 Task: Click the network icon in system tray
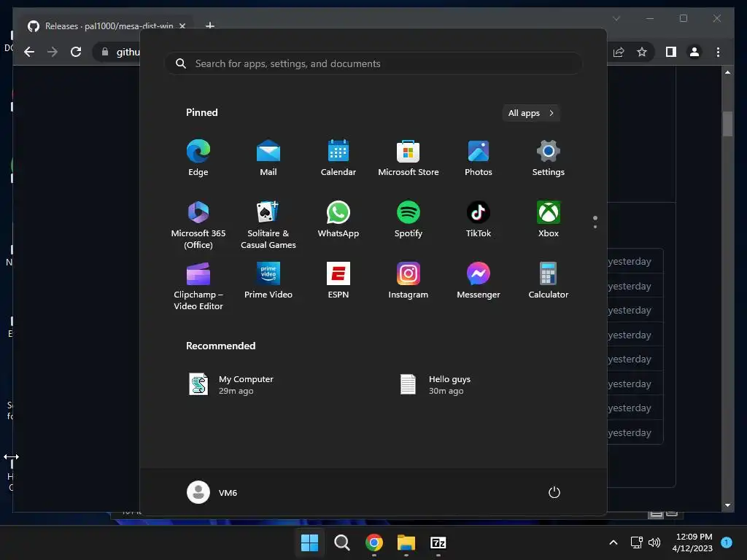click(636, 542)
